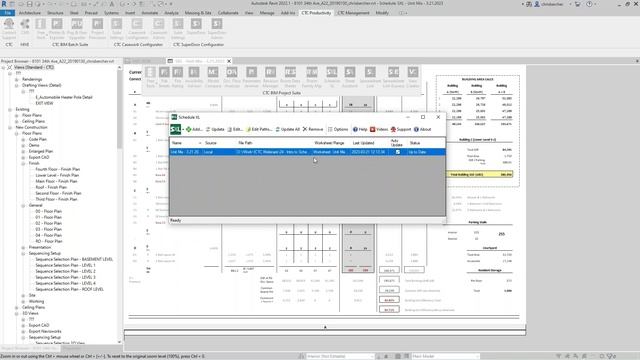Screen dimensions: 640x360
Task: Expand the Code Plan tree node
Action: click(x=23, y=139)
